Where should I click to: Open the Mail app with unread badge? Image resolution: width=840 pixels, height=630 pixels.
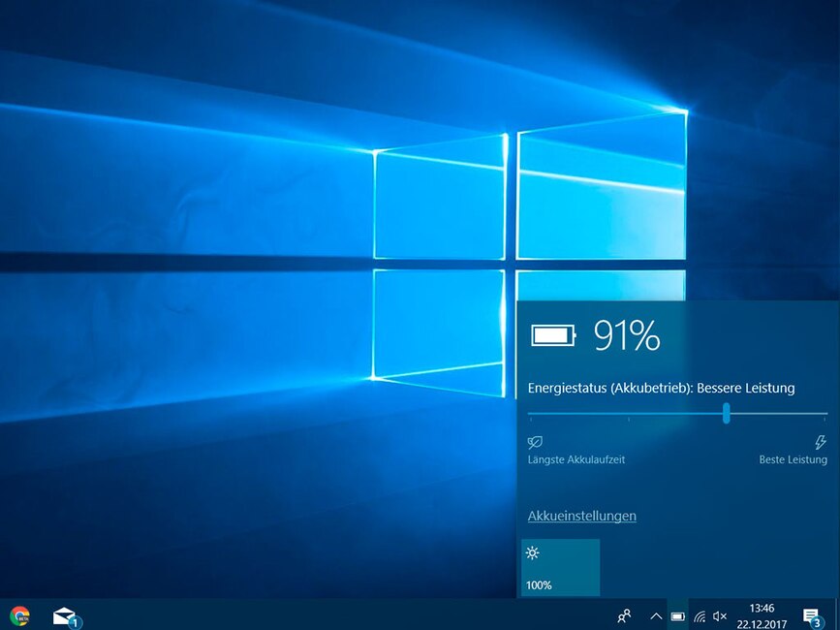point(66,615)
